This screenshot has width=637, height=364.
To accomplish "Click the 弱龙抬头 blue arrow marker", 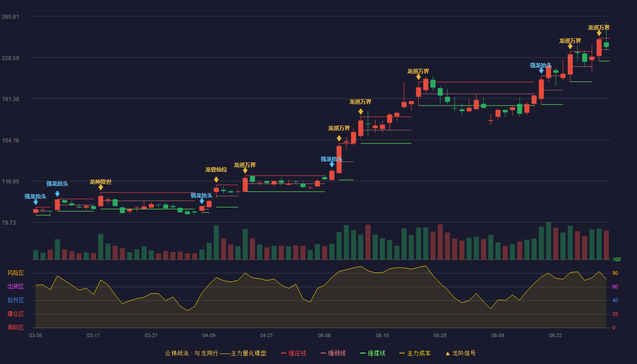I will click(x=202, y=201).
